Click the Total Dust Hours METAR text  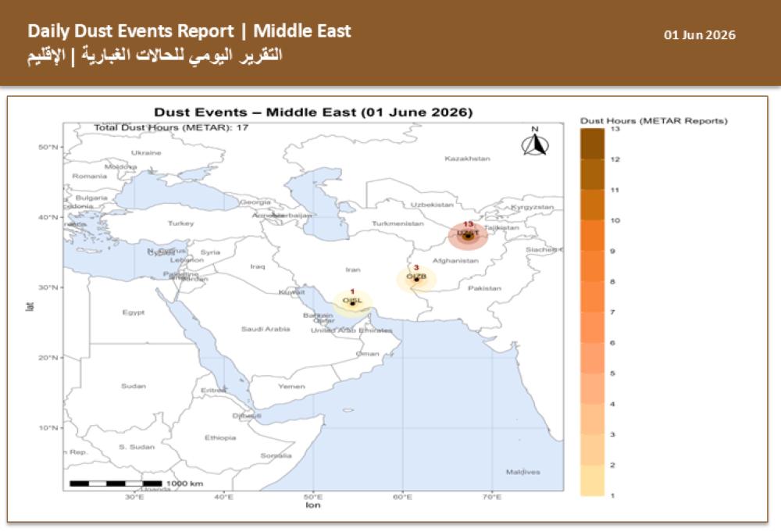[x=171, y=127]
